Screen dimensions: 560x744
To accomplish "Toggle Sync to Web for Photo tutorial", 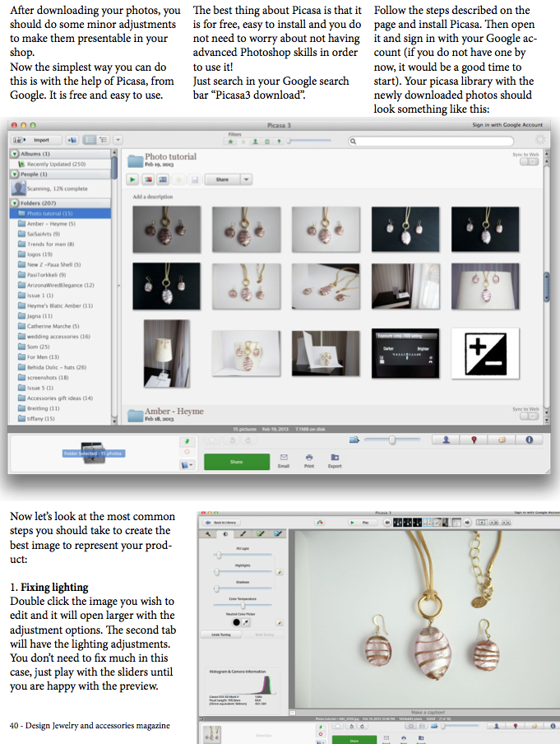I will click(530, 162).
